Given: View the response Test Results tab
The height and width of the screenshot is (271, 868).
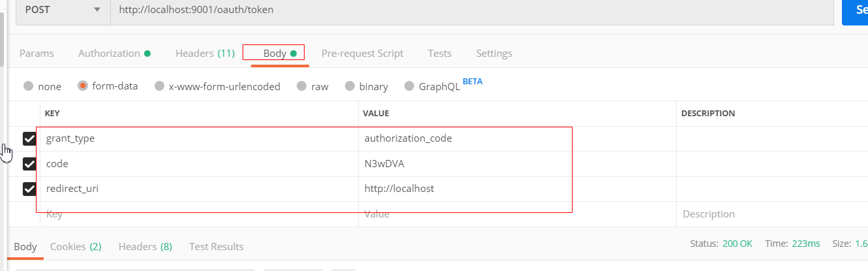Looking at the screenshot, I should tap(216, 247).
